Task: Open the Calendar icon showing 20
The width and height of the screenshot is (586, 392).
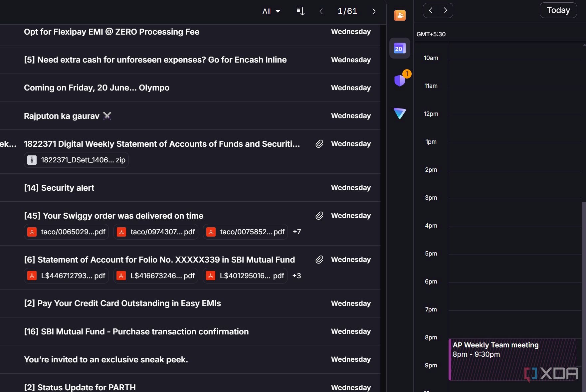Action: (x=400, y=48)
